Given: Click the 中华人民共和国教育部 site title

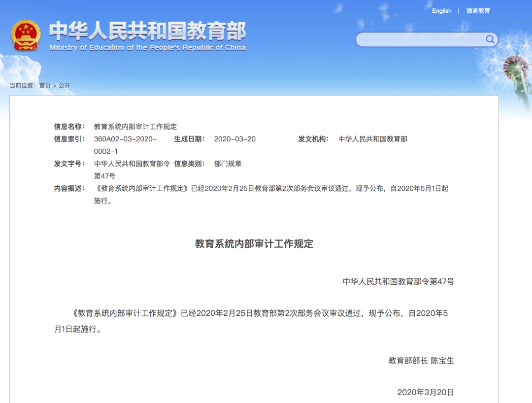Looking at the screenshot, I should 148,31.
